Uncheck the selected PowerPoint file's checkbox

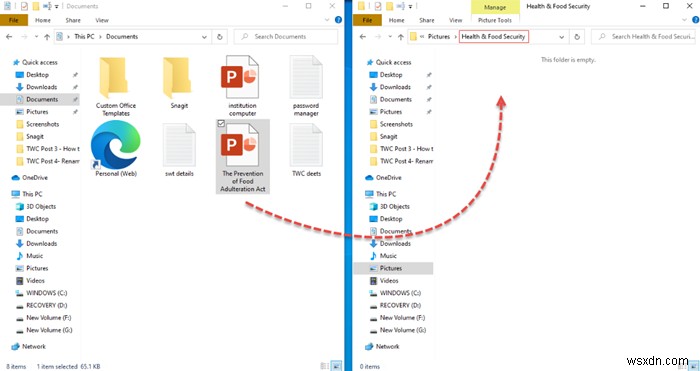221,124
